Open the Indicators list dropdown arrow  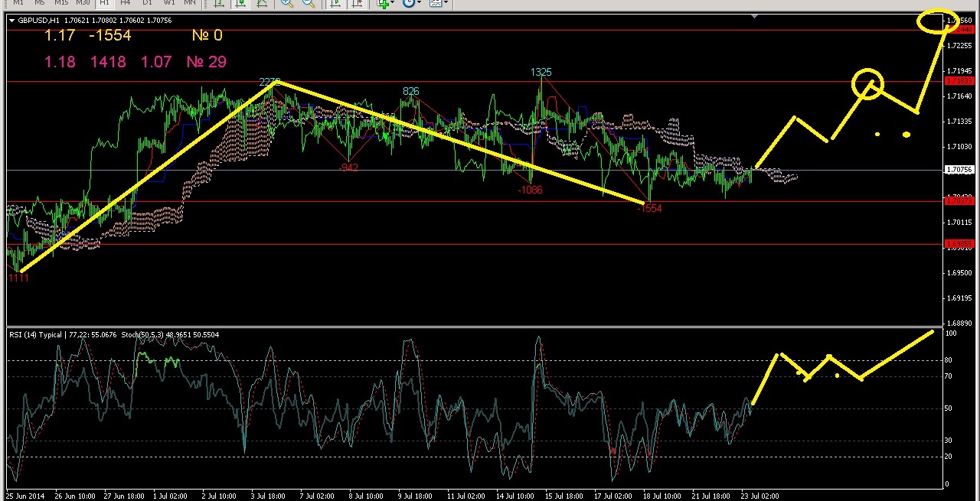tap(394, 3)
